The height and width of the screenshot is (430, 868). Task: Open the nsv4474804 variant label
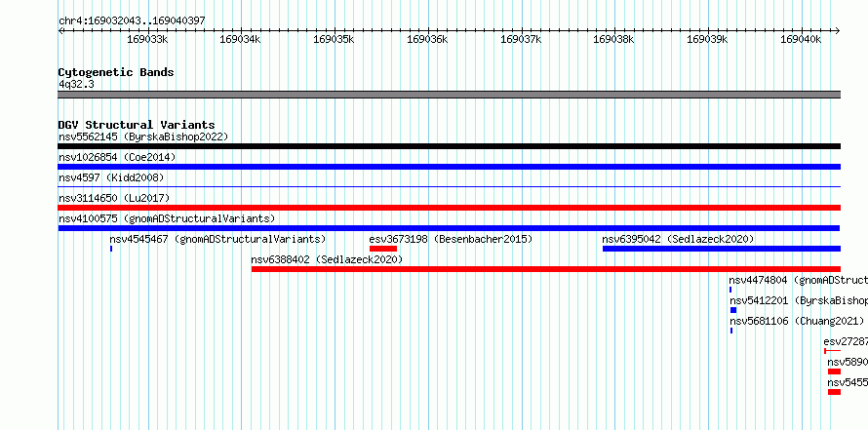tap(798, 280)
